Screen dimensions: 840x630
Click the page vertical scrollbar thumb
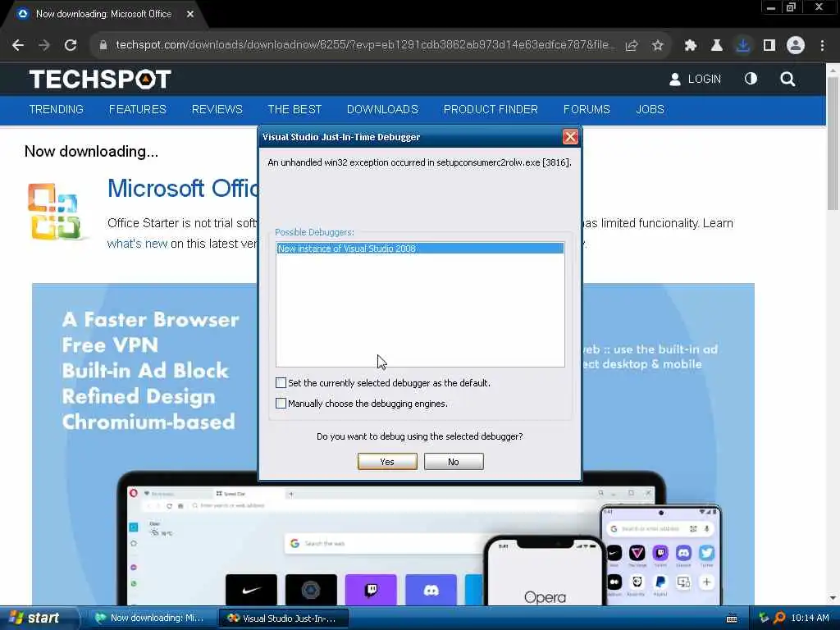pyautogui.click(x=833, y=143)
